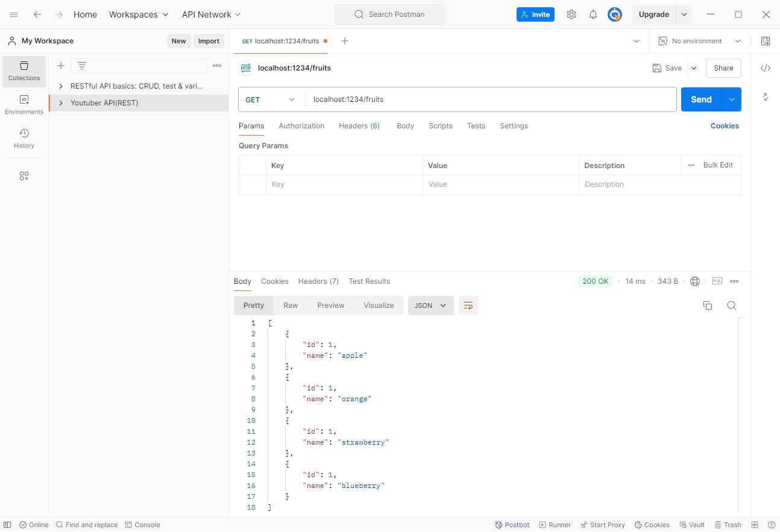Click the collections filter icon
This screenshot has height=532, width=780.
click(82, 66)
